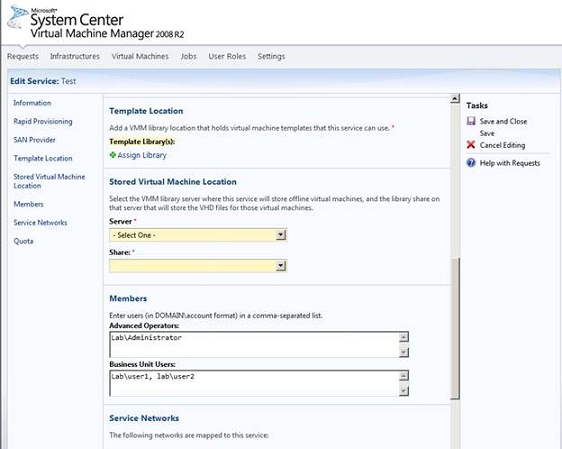Open the Jobs menu item
This screenshot has height=449, width=562.
tap(189, 56)
